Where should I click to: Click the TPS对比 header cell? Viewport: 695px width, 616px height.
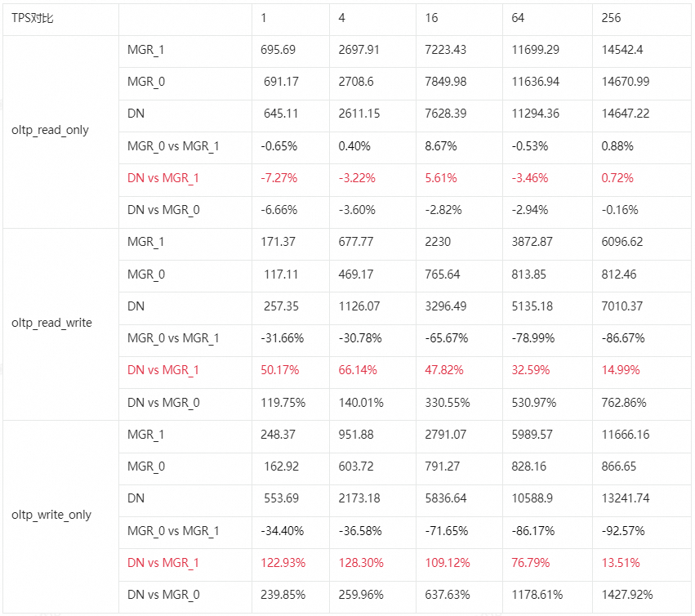click(x=33, y=18)
